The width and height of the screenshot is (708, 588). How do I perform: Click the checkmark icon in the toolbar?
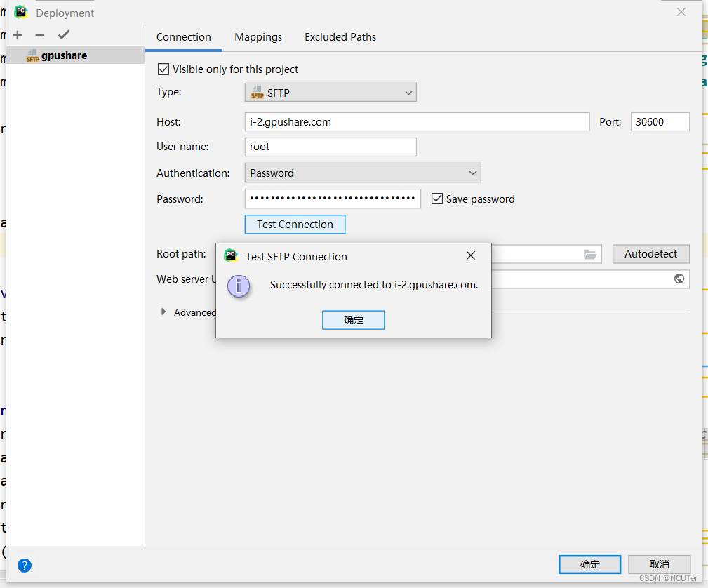coord(62,34)
